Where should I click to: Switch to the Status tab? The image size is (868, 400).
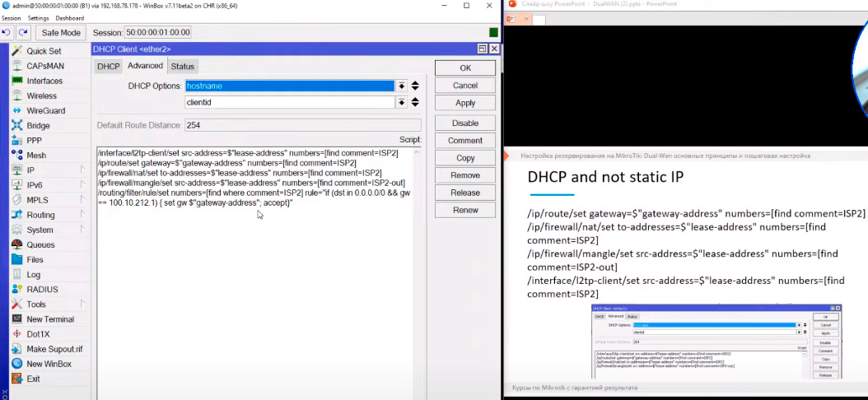(183, 67)
